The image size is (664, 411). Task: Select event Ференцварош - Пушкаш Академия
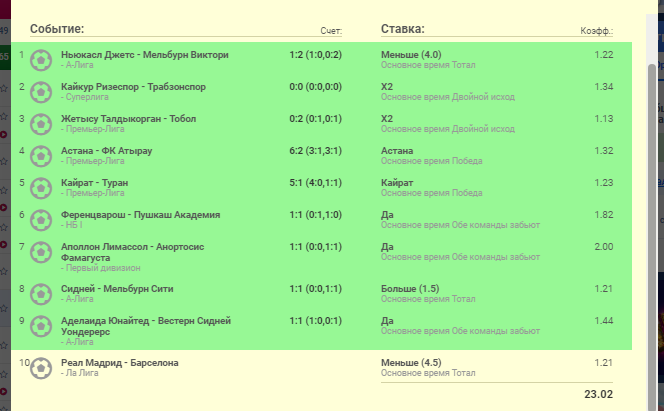[141, 215]
